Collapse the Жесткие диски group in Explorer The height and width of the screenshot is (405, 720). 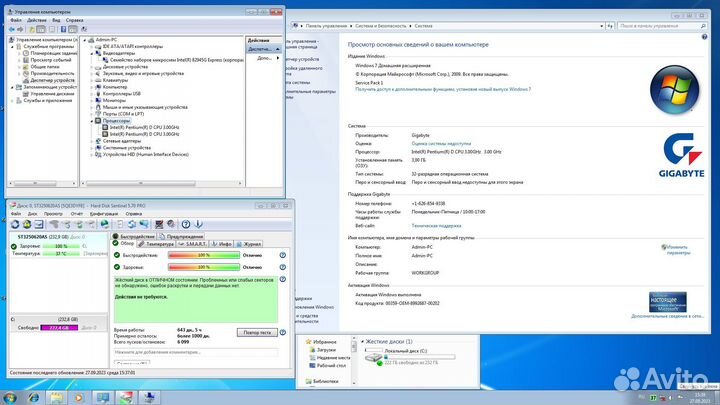click(x=362, y=342)
